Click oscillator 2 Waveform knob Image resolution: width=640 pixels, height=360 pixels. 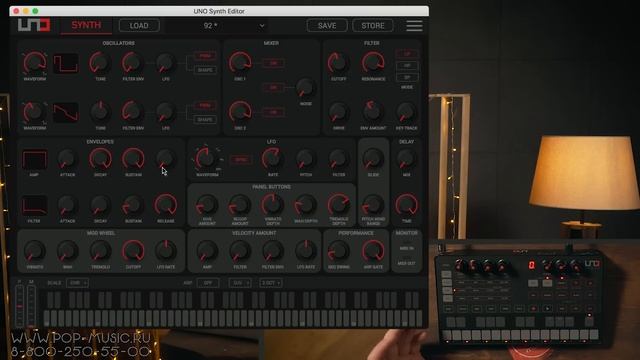point(35,112)
